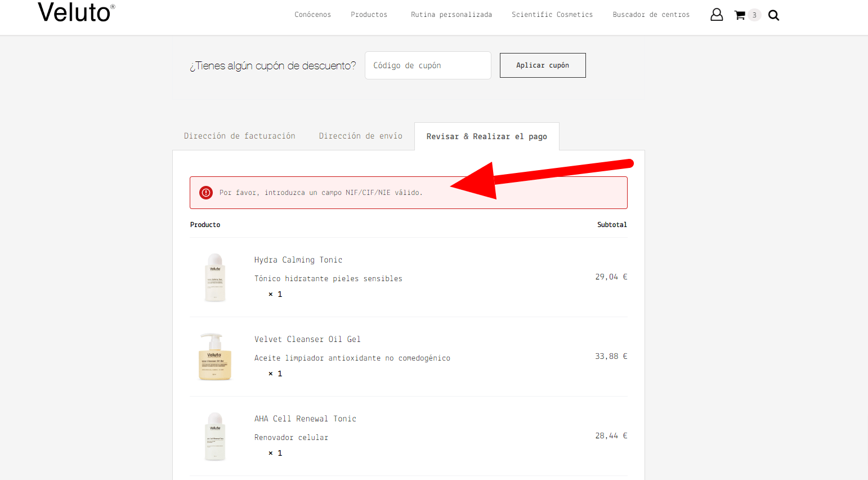Click the Subtotal column header

point(612,225)
